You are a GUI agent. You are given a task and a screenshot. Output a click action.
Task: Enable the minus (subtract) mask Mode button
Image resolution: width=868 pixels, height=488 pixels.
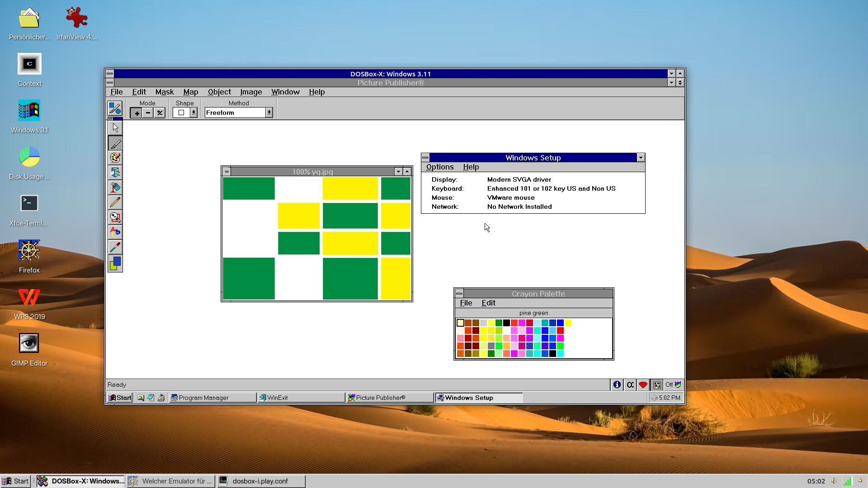click(148, 113)
